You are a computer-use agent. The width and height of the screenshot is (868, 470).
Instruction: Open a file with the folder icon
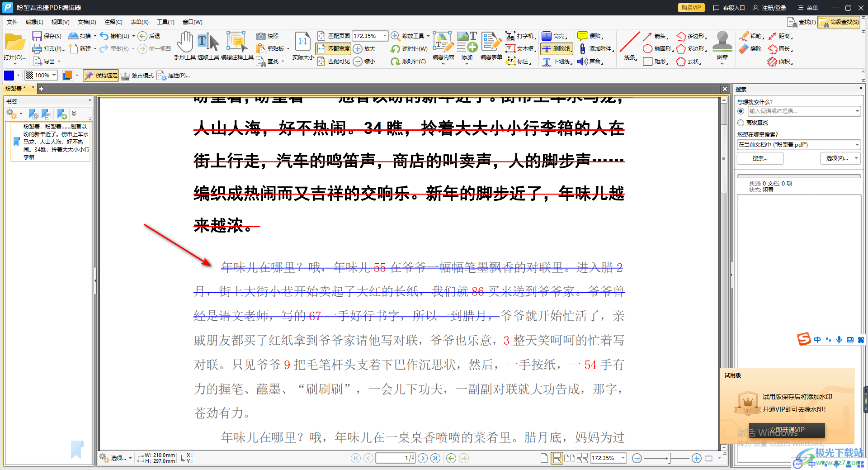(15, 42)
